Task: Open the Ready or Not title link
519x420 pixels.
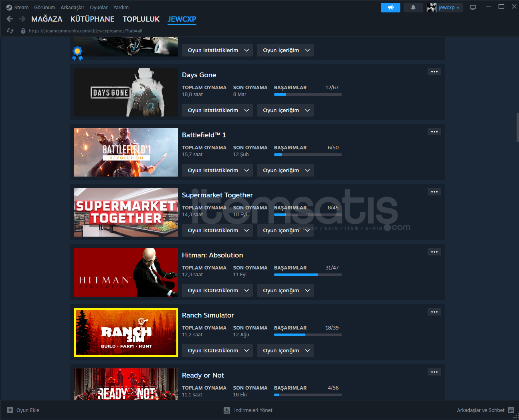Action: (203, 375)
